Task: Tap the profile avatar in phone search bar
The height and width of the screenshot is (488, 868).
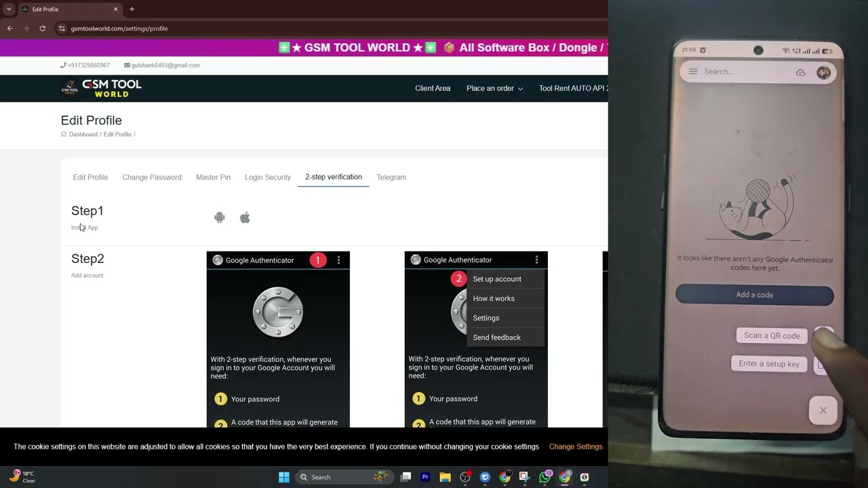Action: [x=823, y=72]
